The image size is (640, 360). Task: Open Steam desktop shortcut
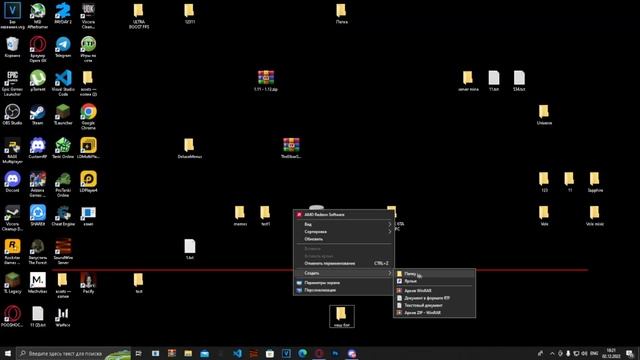point(38,114)
